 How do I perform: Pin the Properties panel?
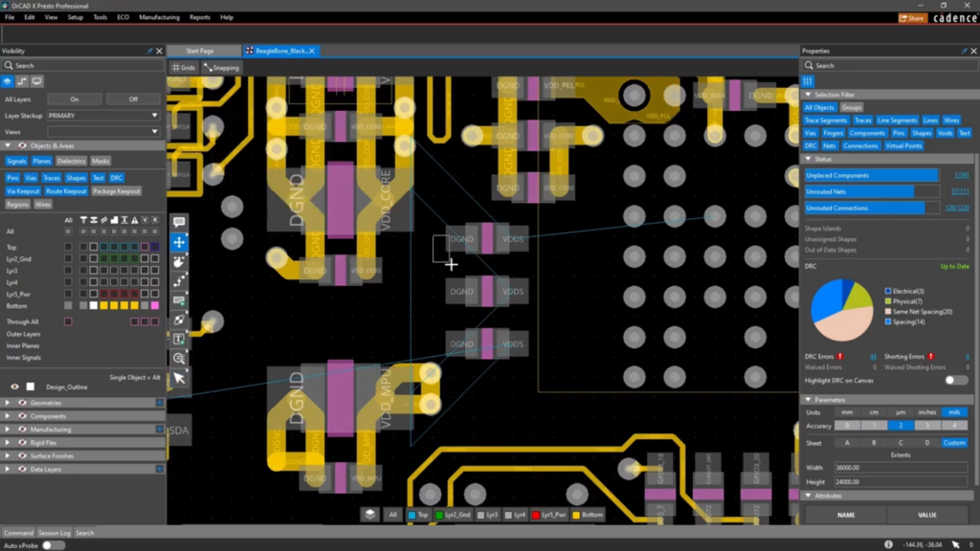click(964, 51)
